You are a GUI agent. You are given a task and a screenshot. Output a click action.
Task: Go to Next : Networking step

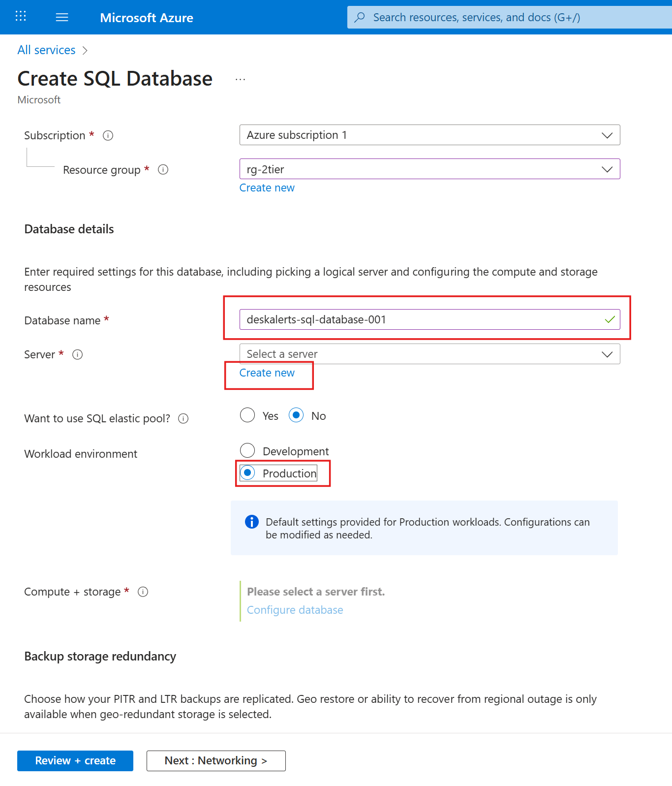216,761
